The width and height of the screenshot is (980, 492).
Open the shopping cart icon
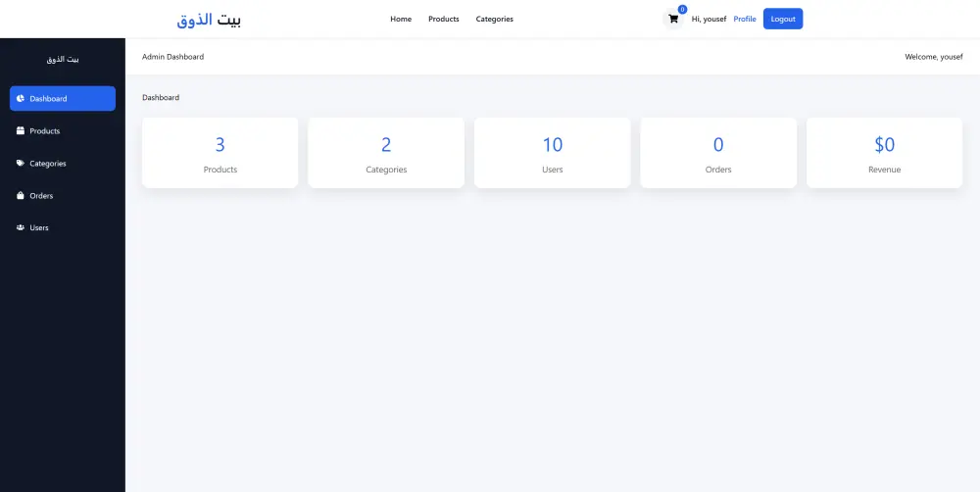coord(673,19)
